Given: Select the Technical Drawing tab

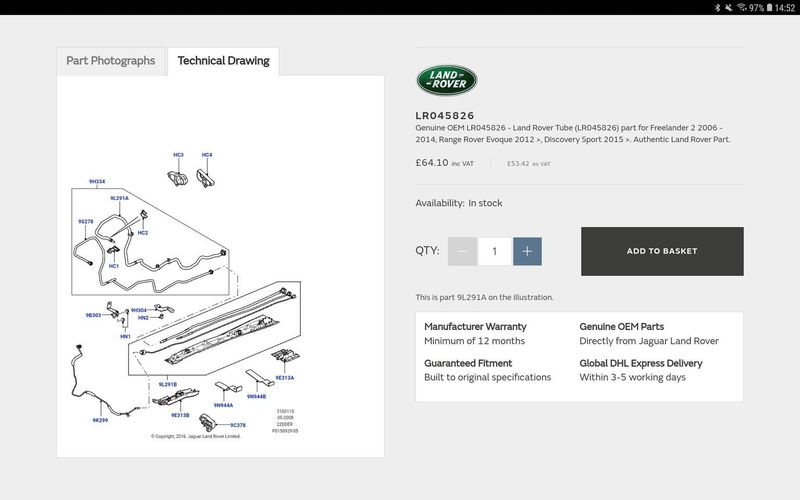Looking at the screenshot, I should [x=223, y=61].
